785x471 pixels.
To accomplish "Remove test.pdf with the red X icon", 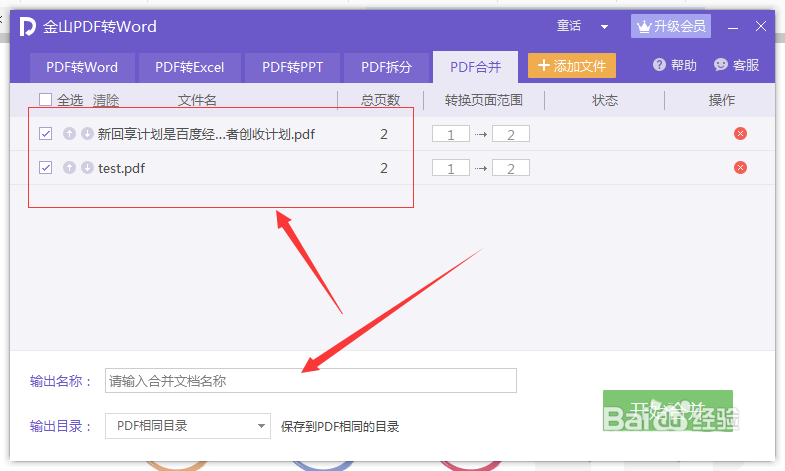I will pyautogui.click(x=740, y=168).
